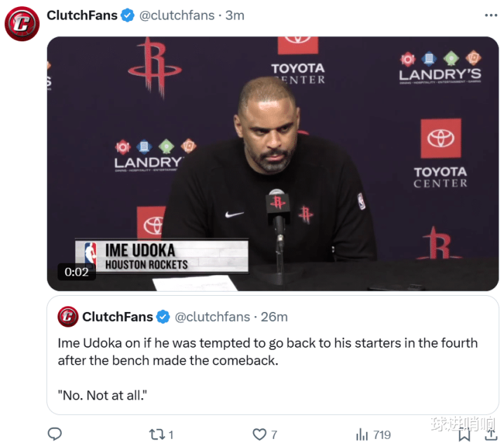
Task: Click the quoted tweet's verified badge
Action: tap(163, 317)
